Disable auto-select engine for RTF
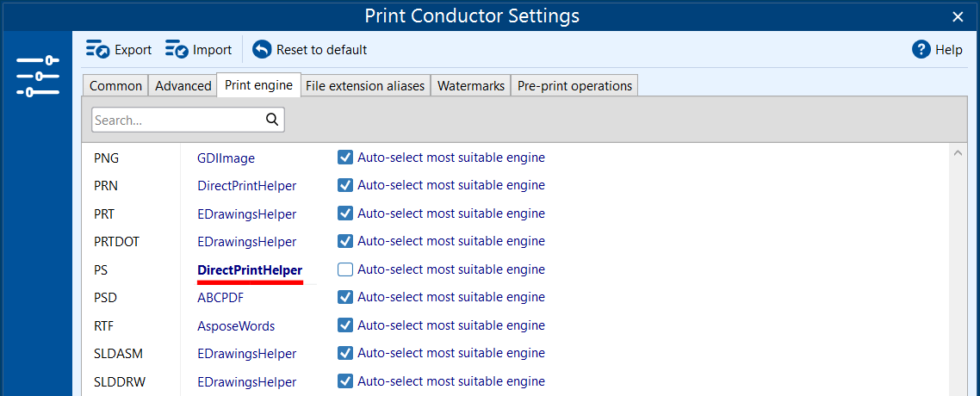 click(345, 325)
